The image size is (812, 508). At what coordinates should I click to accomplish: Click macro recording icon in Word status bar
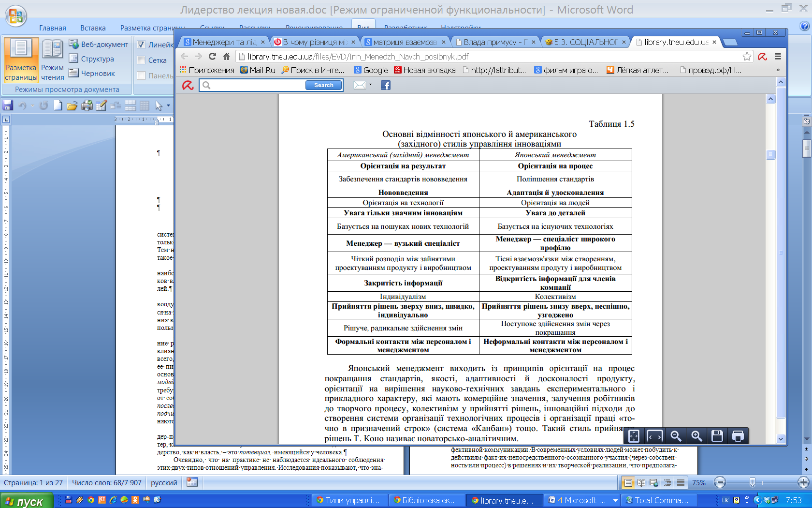click(x=192, y=482)
